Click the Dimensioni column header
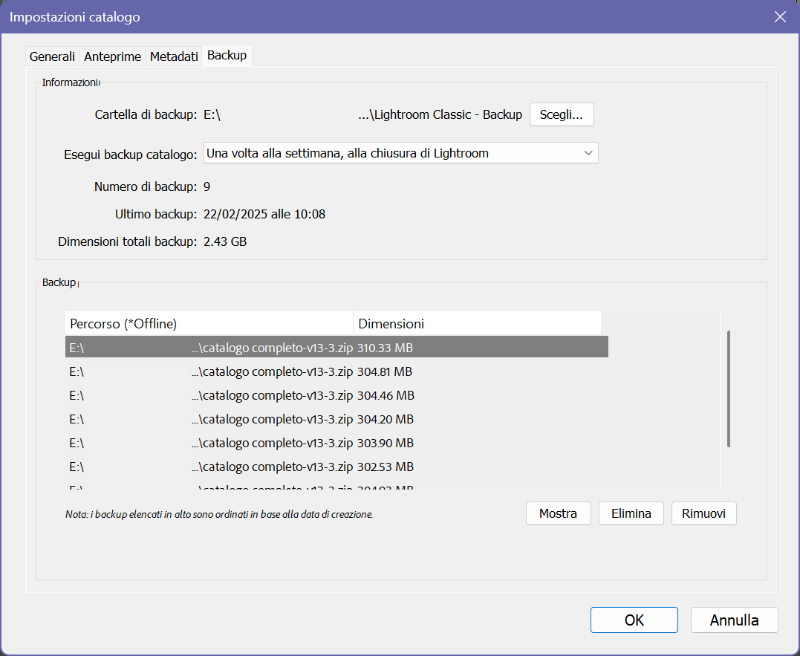This screenshot has height=656, width=800. pyautogui.click(x=477, y=323)
